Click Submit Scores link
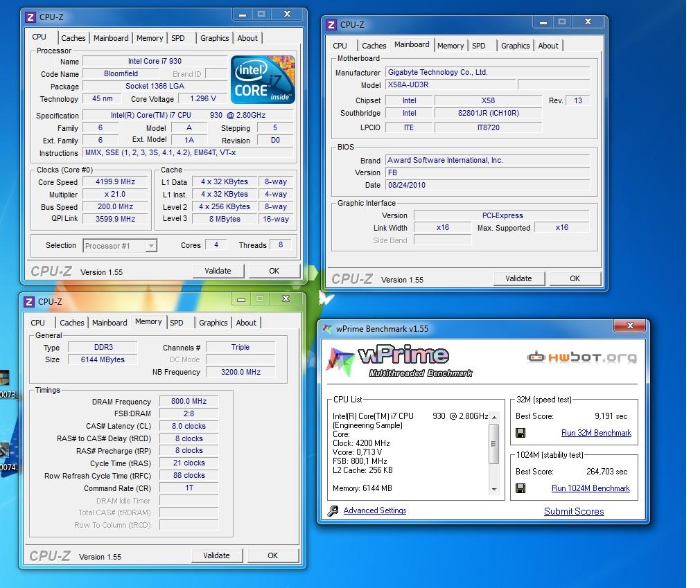 pos(574,512)
